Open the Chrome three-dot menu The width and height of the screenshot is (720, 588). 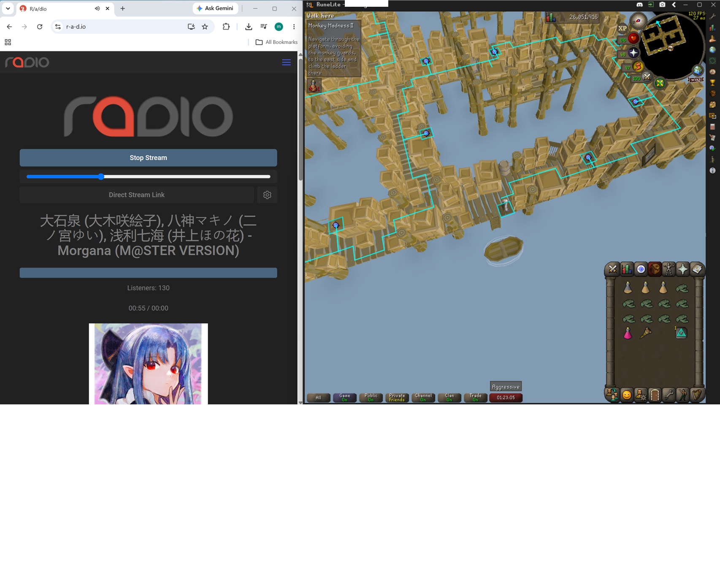pyautogui.click(x=294, y=27)
